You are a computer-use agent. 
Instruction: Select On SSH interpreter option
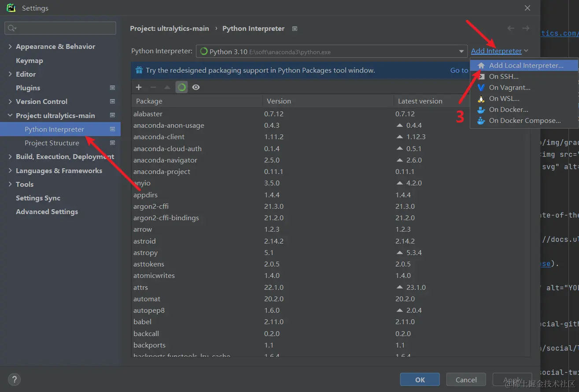[x=524, y=76]
